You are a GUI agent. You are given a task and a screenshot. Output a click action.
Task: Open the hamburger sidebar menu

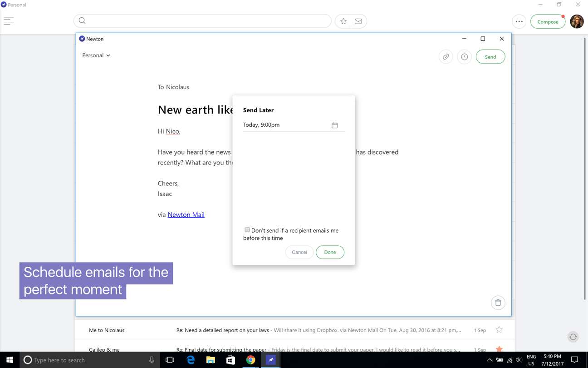coord(9,21)
